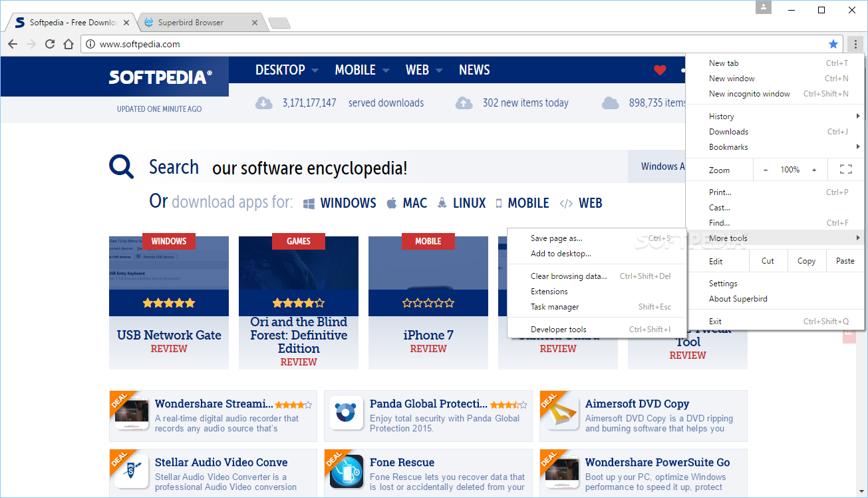Image resolution: width=868 pixels, height=498 pixels.
Task: Open the Windows platform search dropdown
Action: click(657, 166)
